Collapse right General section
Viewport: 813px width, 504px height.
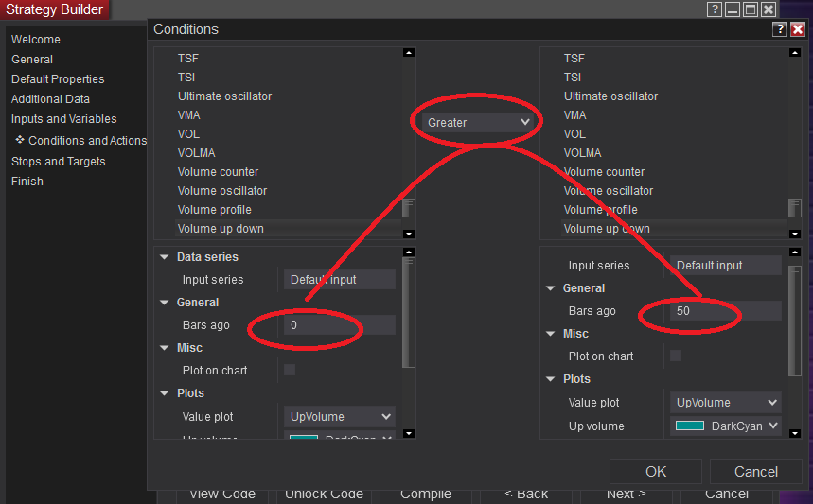pos(551,288)
